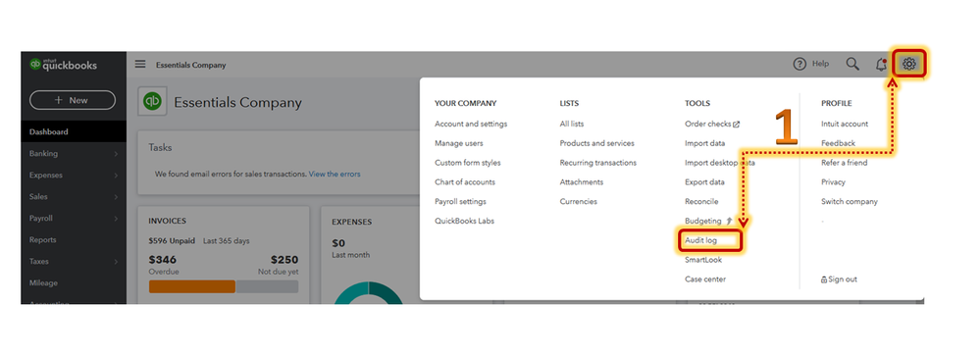Open Account and settings
Viewport: 980px width, 354px height.
point(471,124)
